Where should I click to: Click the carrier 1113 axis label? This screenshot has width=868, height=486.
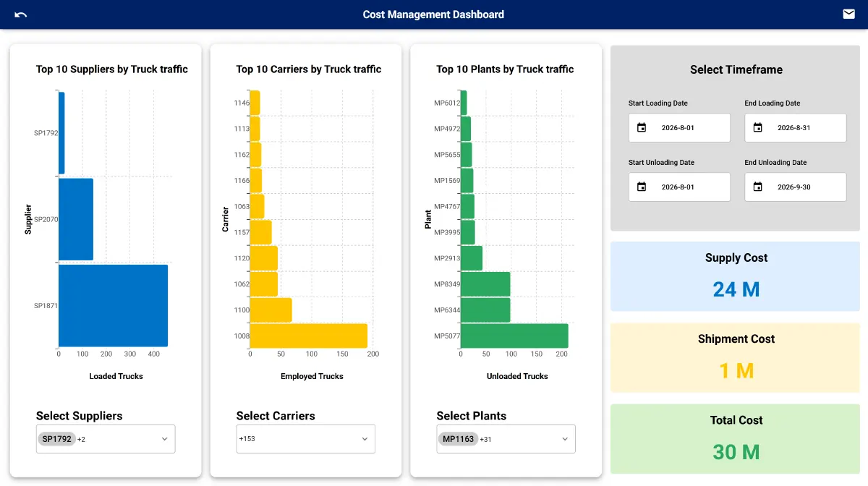click(x=242, y=129)
